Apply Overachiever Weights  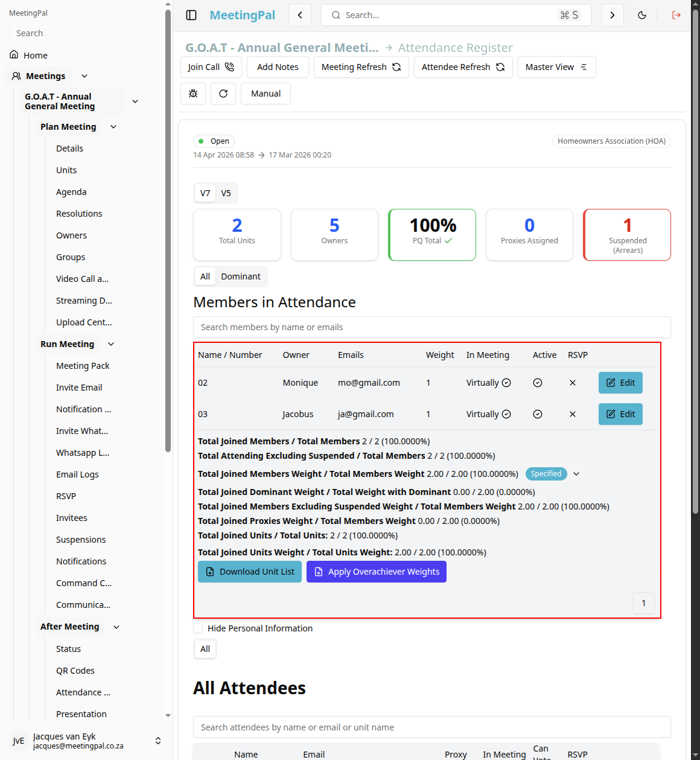(377, 572)
